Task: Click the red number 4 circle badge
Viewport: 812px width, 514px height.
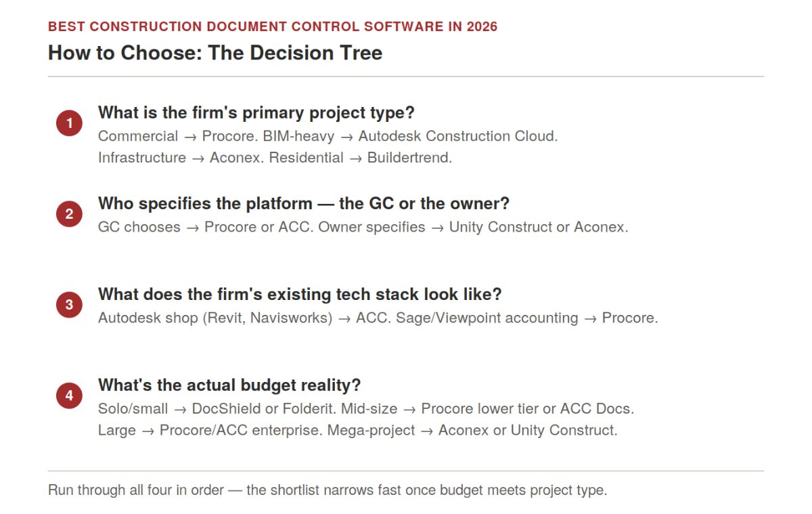Action: pos(69,395)
